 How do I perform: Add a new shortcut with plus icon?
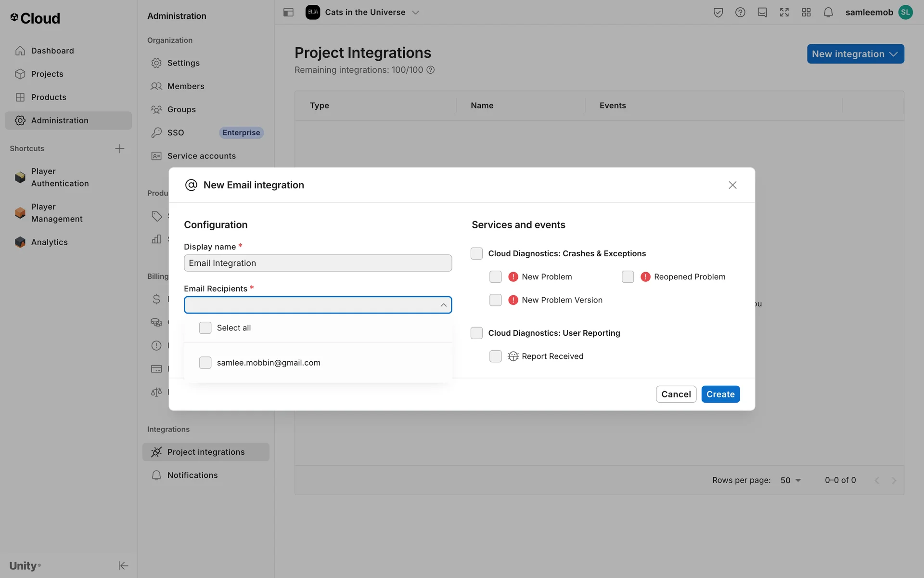[120, 148]
